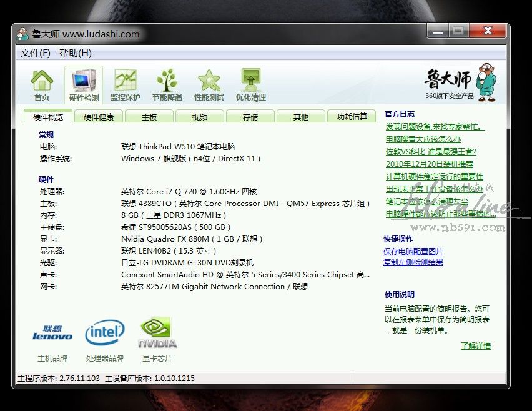Open link 电脑硬件都应该防止那些事情的

441,214
